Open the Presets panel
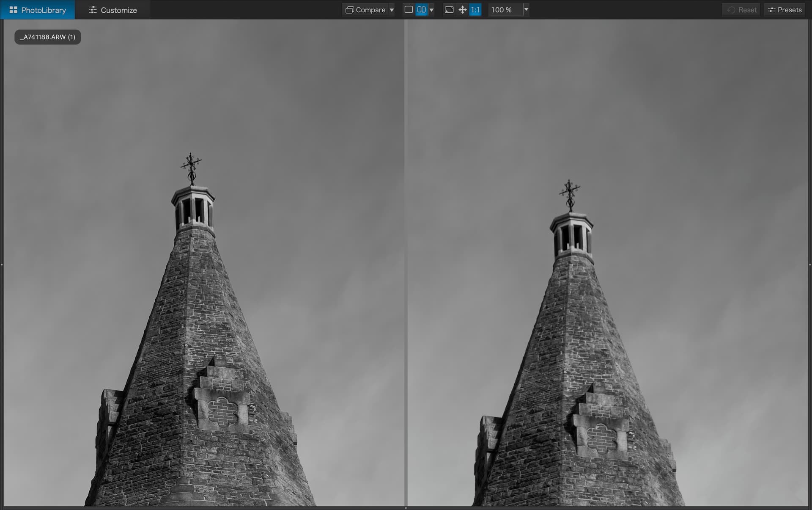The image size is (812, 510). click(785, 10)
